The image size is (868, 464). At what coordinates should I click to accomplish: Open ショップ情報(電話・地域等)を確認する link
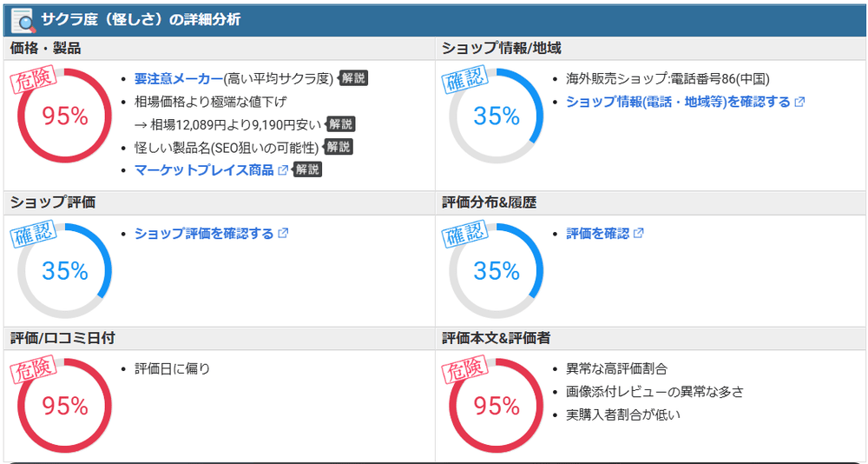(678, 102)
